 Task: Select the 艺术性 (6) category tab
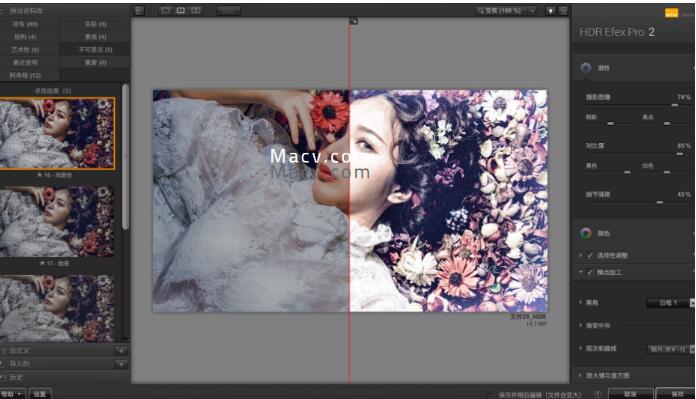25,49
